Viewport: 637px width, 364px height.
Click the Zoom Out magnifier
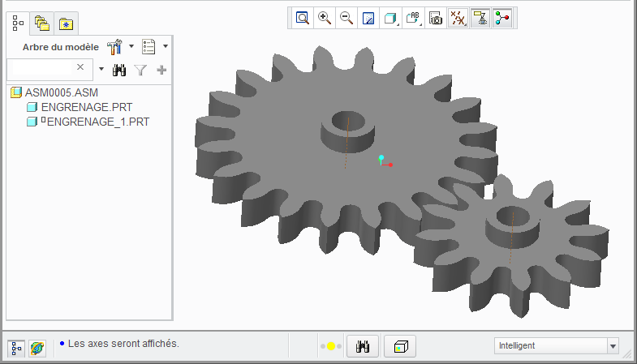coord(346,18)
